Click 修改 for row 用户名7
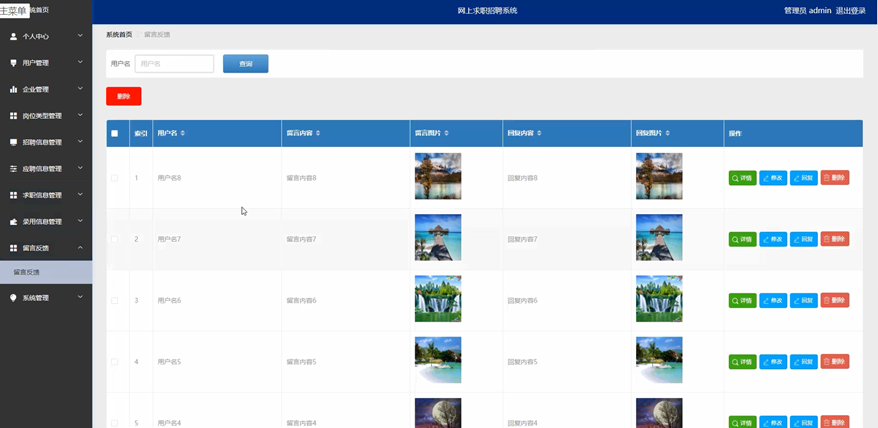 coord(773,239)
